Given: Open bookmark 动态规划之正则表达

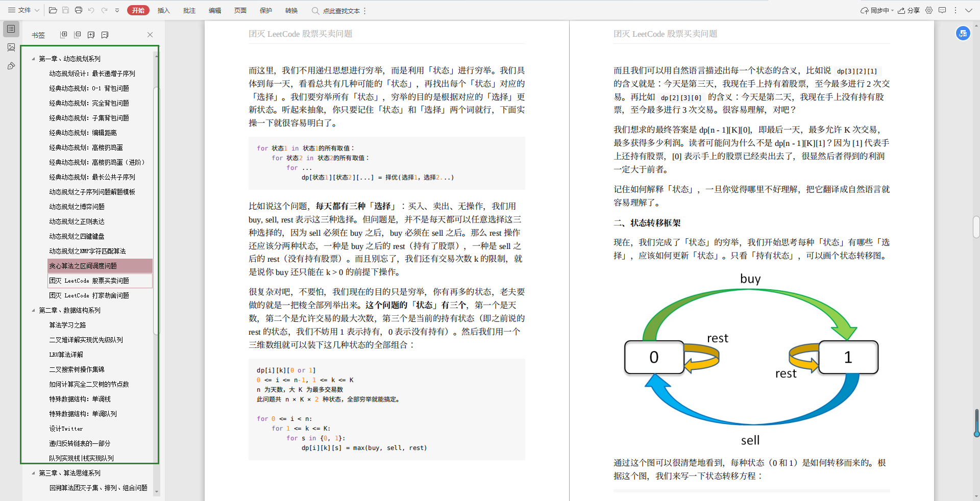Looking at the screenshot, I should [77, 221].
